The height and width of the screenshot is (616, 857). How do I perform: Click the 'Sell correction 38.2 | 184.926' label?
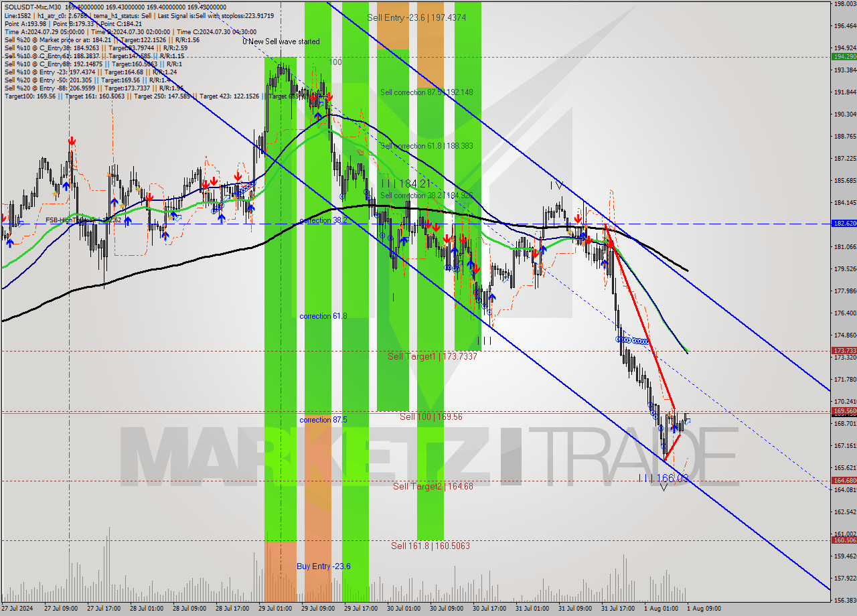426,196
